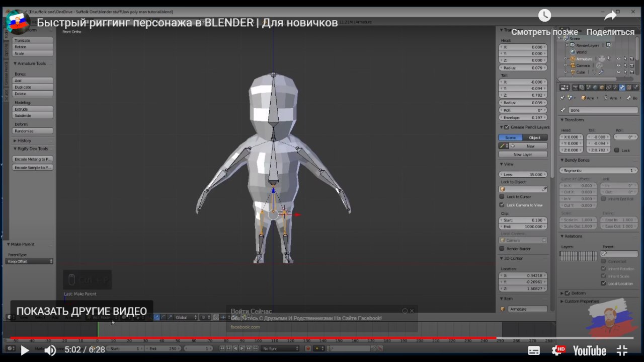Adjust the Bendy Bones Segments field
Viewport: 644px width, 362px height.
[599, 171]
